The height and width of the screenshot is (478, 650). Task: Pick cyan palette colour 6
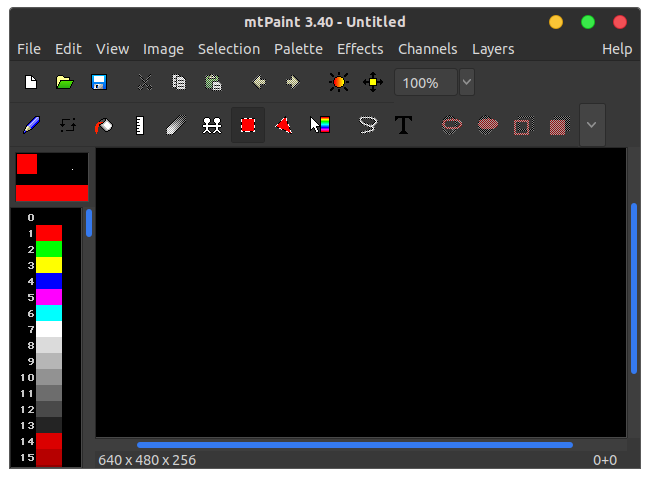point(49,313)
